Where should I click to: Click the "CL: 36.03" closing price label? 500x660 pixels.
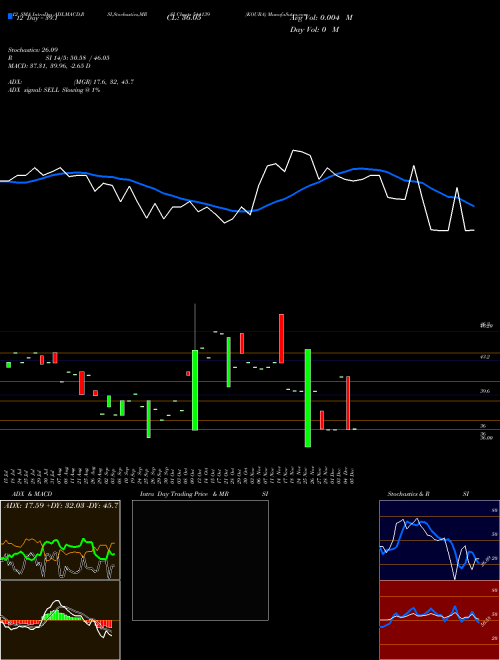[x=184, y=18]
